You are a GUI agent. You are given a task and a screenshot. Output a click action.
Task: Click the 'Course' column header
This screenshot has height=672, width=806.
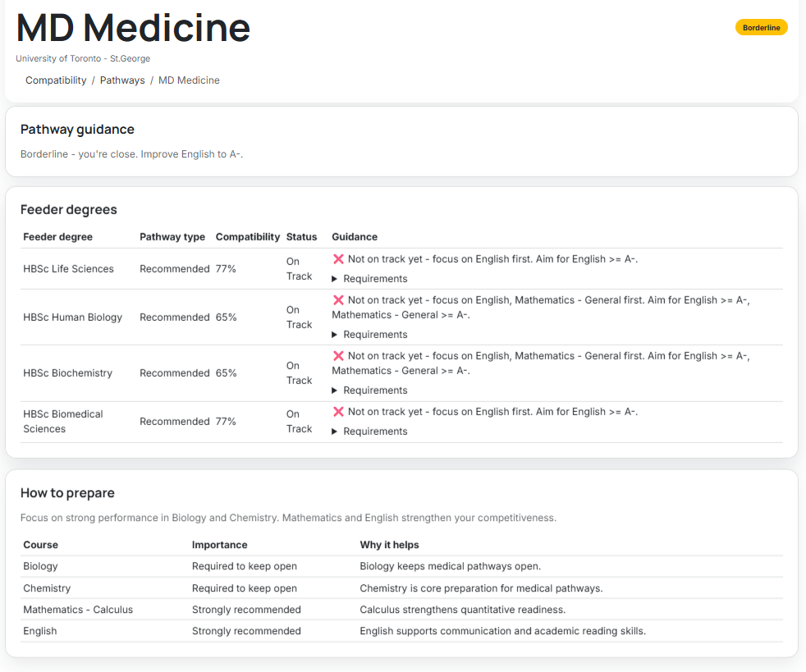[x=40, y=545]
